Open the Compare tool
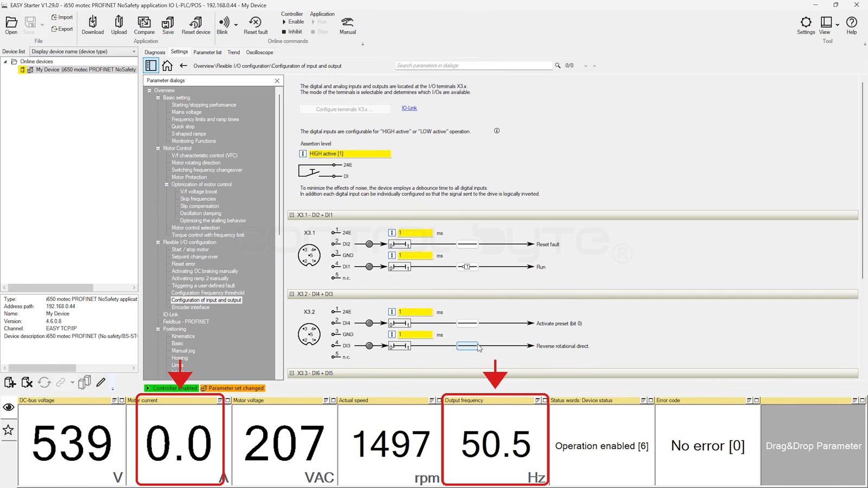868x488 pixels. [x=144, y=24]
